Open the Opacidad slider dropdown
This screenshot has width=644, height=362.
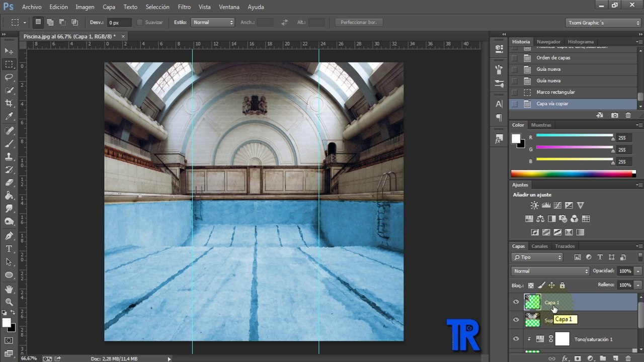(638, 271)
